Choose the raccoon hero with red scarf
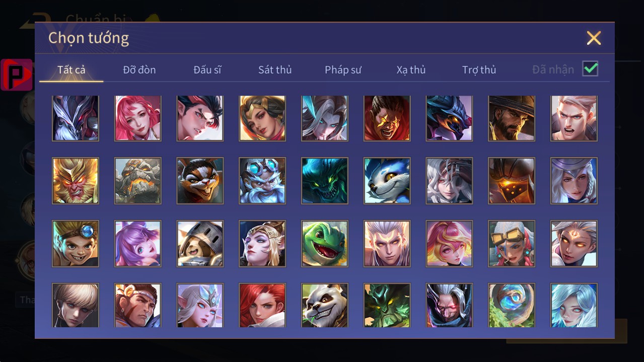The image size is (644, 362). (x=200, y=181)
